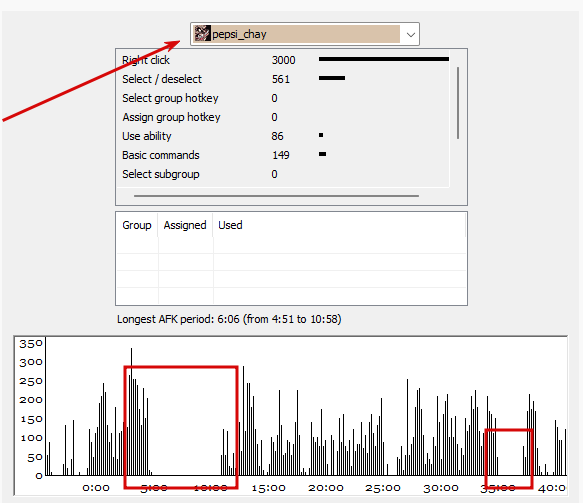The height and width of the screenshot is (503, 583).
Task: Click the horizontal scrollbar of actions list
Action: tap(276, 196)
